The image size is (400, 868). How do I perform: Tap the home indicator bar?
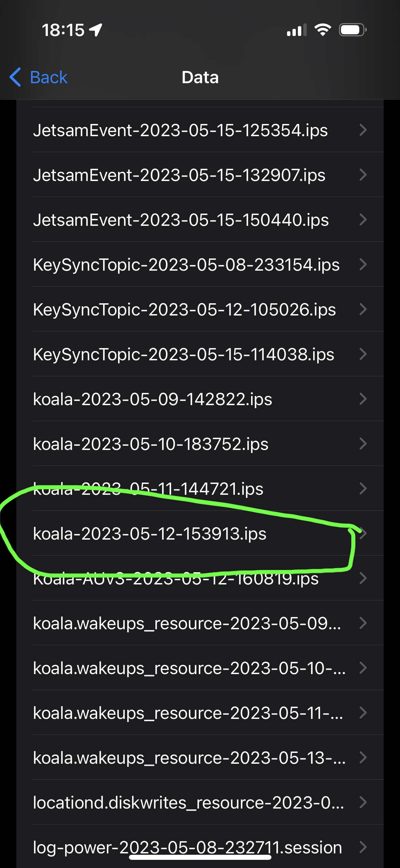pyautogui.click(x=200, y=857)
